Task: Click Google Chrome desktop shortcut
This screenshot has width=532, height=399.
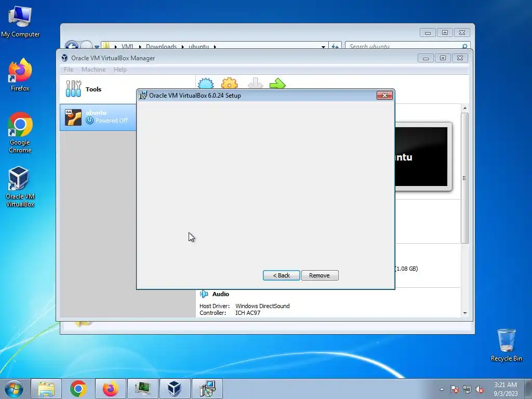Action: click(x=20, y=132)
